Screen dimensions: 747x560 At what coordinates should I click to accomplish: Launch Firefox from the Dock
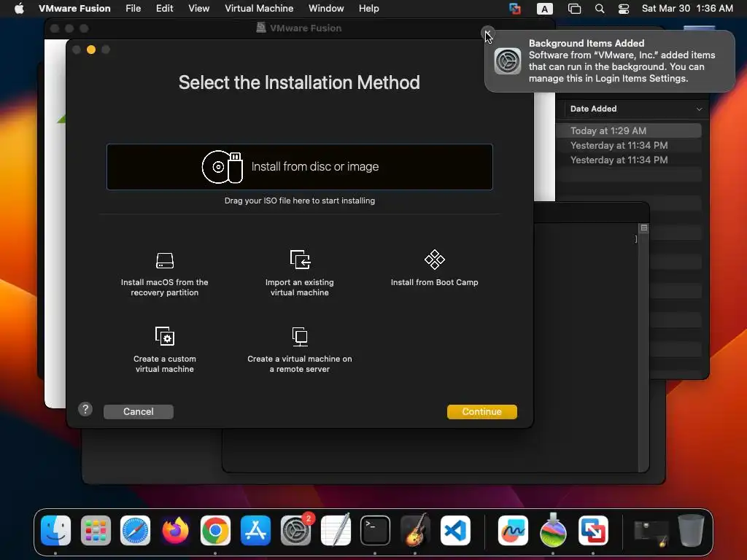pyautogui.click(x=175, y=530)
